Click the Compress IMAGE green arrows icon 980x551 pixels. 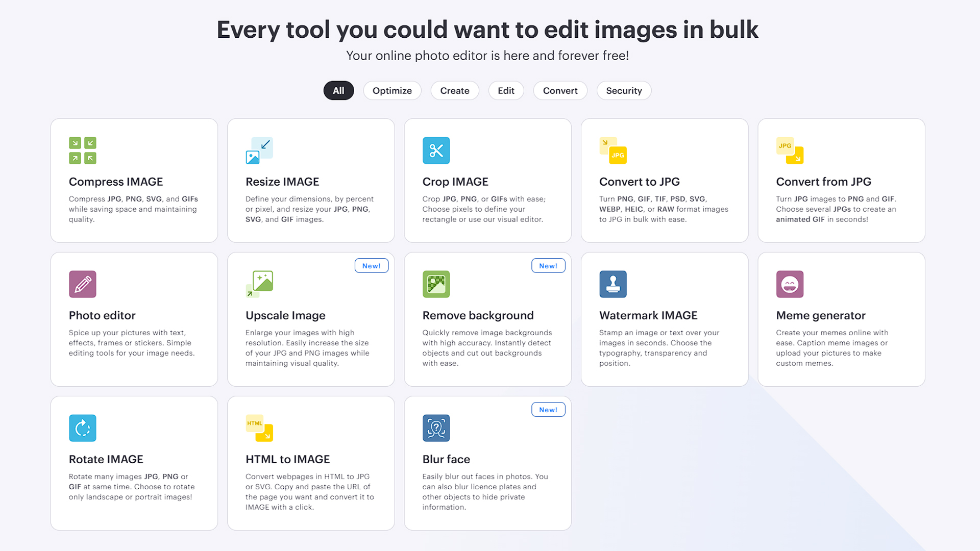click(x=83, y=151)
